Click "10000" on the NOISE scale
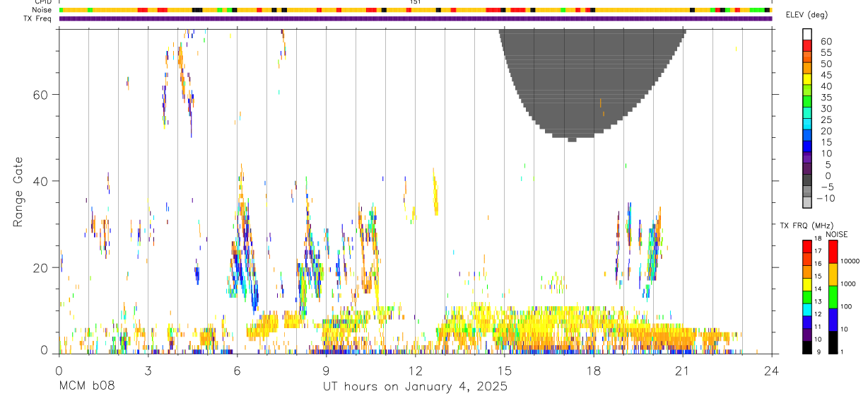 point(850,261)
